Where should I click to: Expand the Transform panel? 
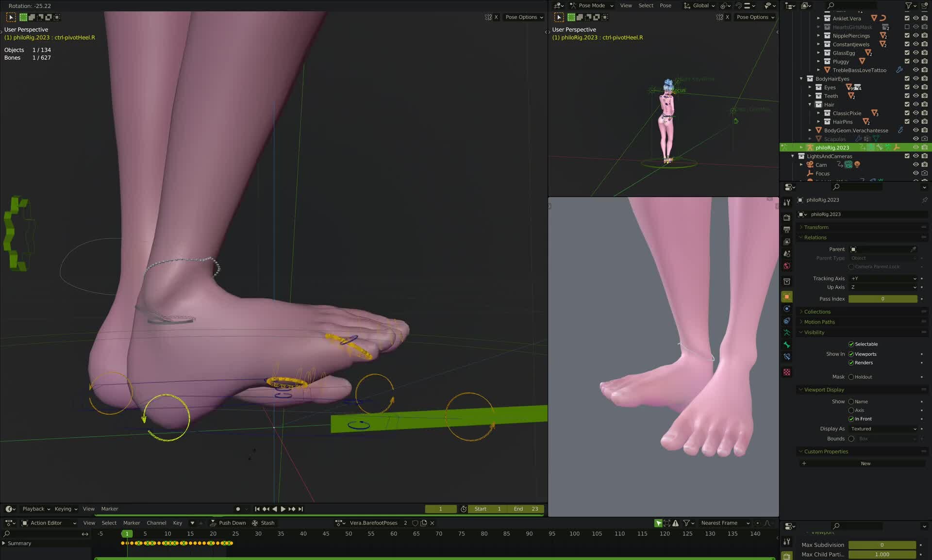tap(815, 227)
